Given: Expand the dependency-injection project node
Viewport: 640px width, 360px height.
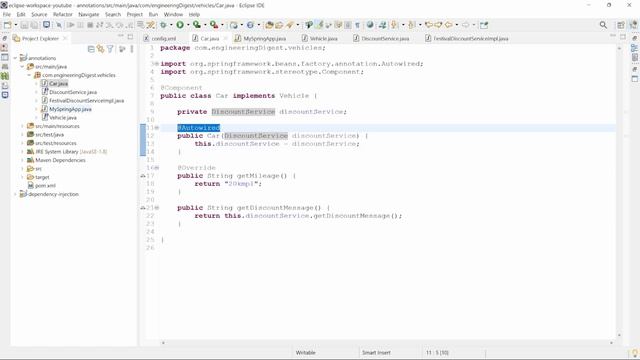Looking at the screenshot, I should tap(15, 194).
